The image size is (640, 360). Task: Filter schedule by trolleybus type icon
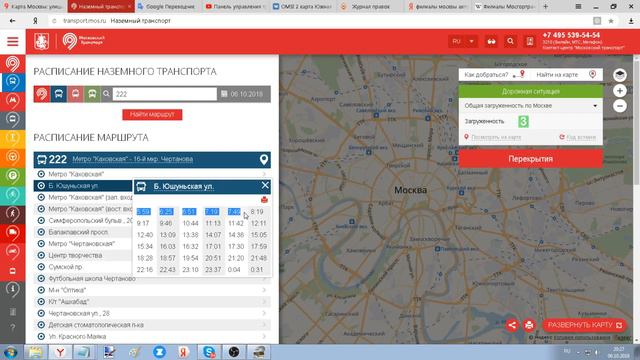tap(75, 94)
